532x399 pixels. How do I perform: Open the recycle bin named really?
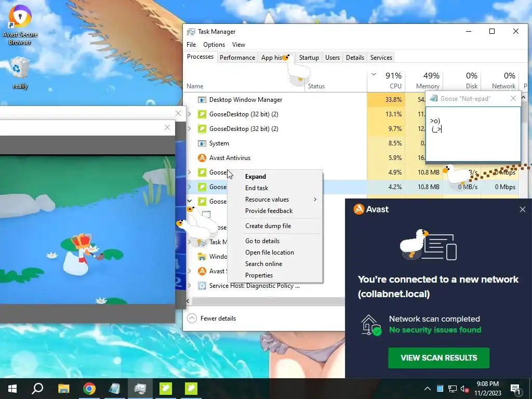[x=20, y=73]
